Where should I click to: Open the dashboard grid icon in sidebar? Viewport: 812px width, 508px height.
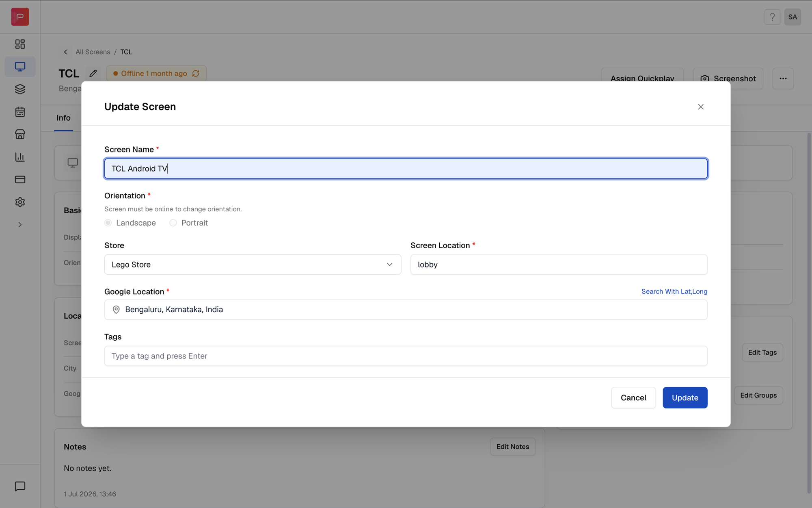pos(20,44)
